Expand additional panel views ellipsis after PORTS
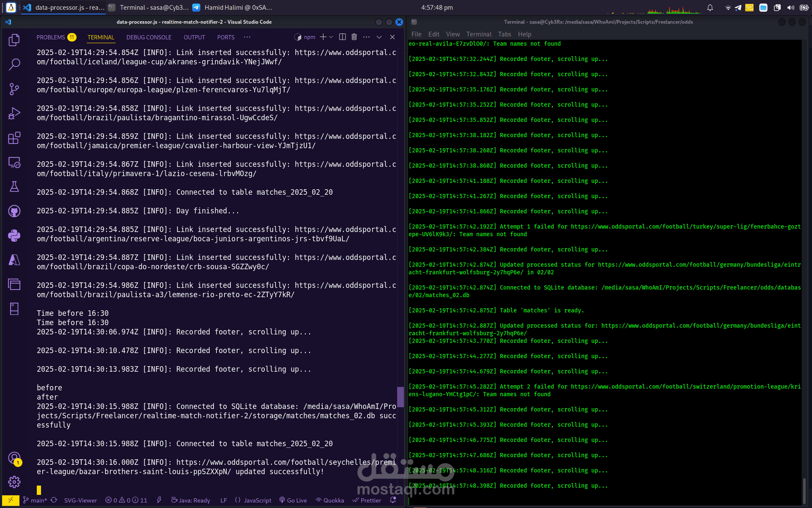Screen dimensions: 812x508 [x=247, y=37]
